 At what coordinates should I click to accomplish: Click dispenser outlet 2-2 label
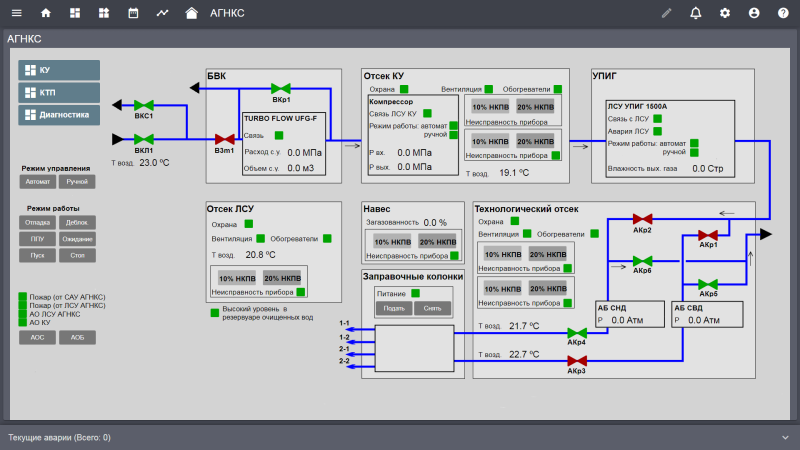coord(344,361)
